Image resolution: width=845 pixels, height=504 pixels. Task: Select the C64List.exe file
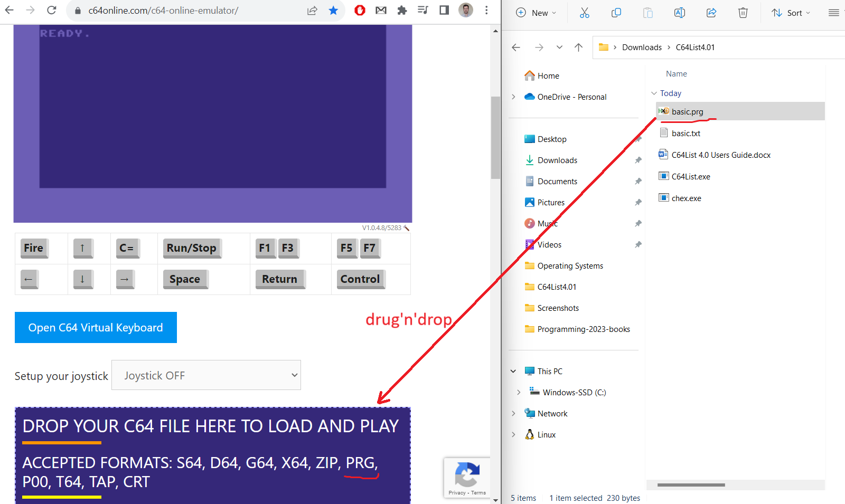tap(690, 177)
